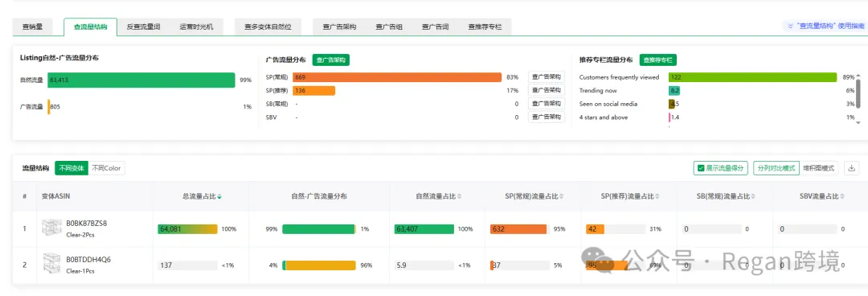
Task: Select the 不同变体 view toggle
Action: point(72,168)
